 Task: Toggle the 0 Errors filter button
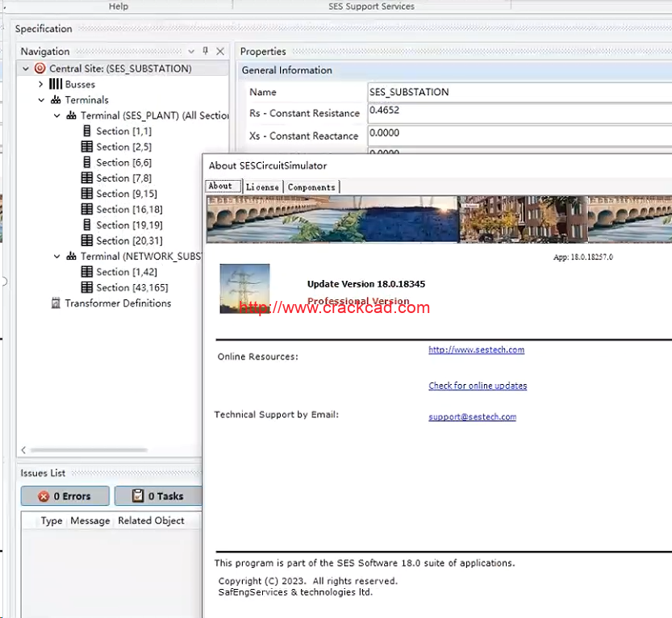65,496
